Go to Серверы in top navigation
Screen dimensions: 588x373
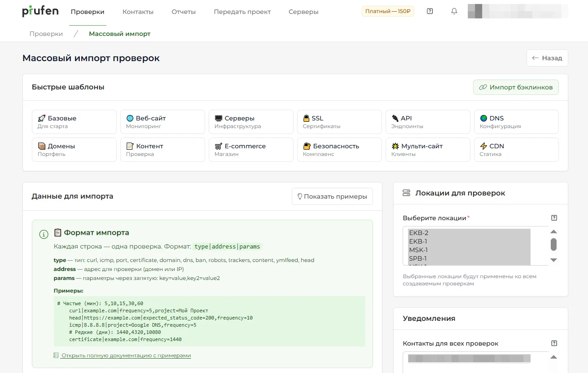point(303,12)
